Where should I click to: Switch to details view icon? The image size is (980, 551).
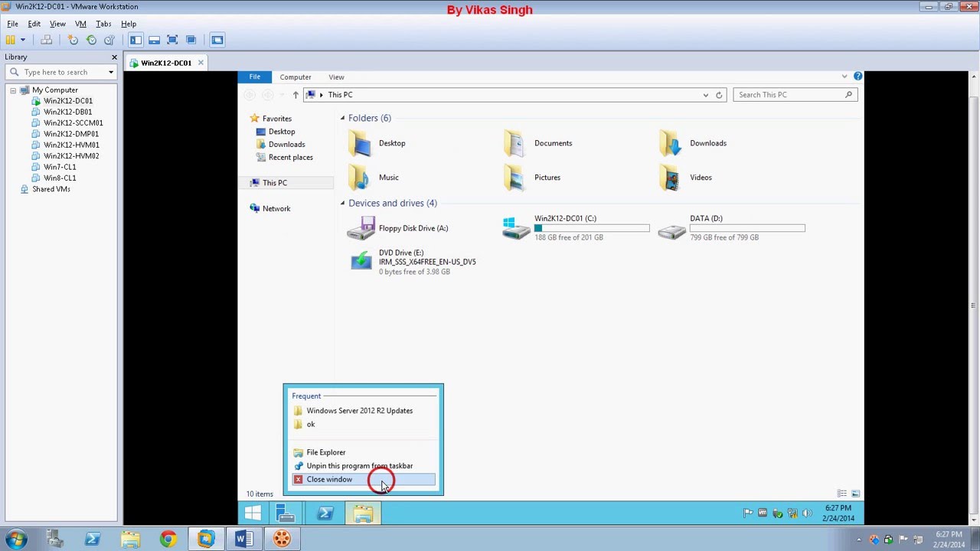pos(841,494)
